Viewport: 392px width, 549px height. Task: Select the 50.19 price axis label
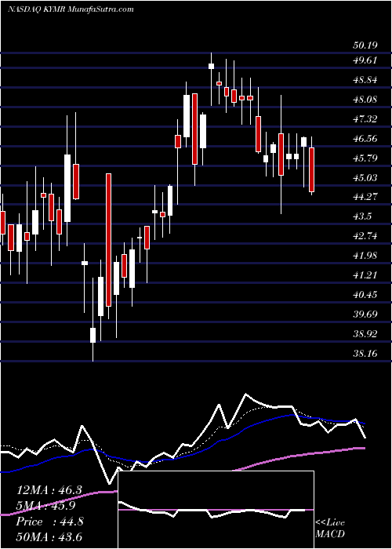tap(365, 45)
